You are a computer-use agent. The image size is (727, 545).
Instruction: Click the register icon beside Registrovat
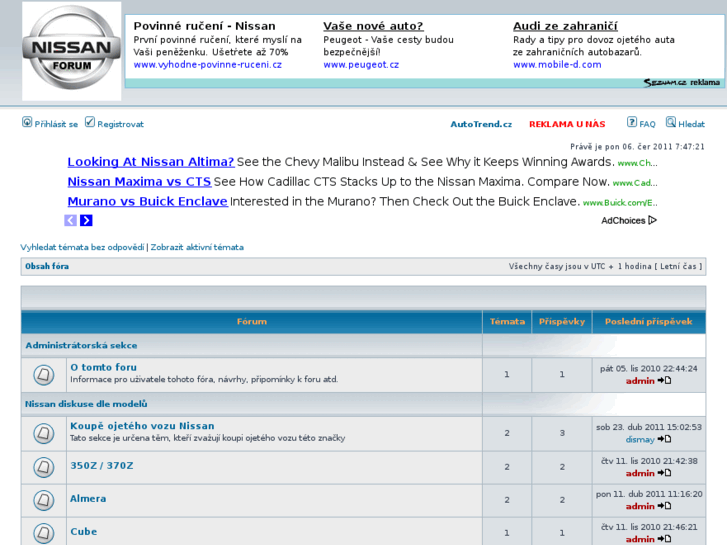point(90,122)
